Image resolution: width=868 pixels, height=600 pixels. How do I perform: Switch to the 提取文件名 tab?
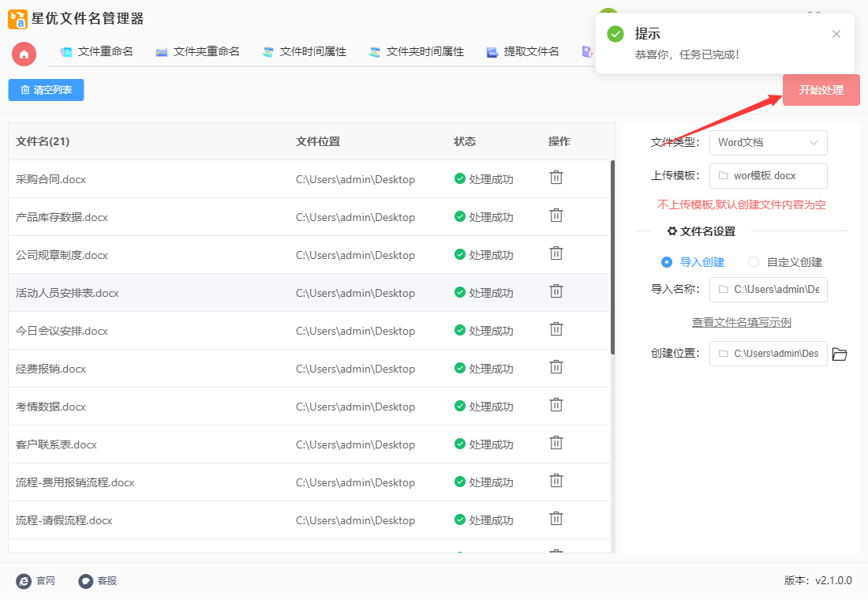[522, 52]
